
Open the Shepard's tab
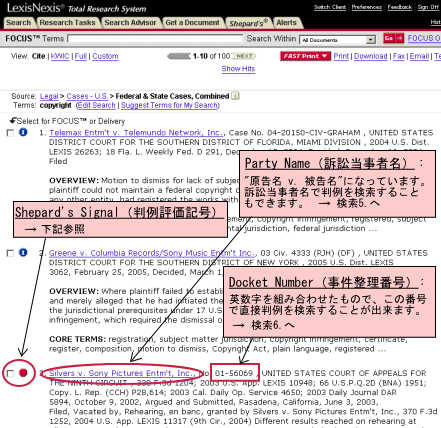coord(248,23)
